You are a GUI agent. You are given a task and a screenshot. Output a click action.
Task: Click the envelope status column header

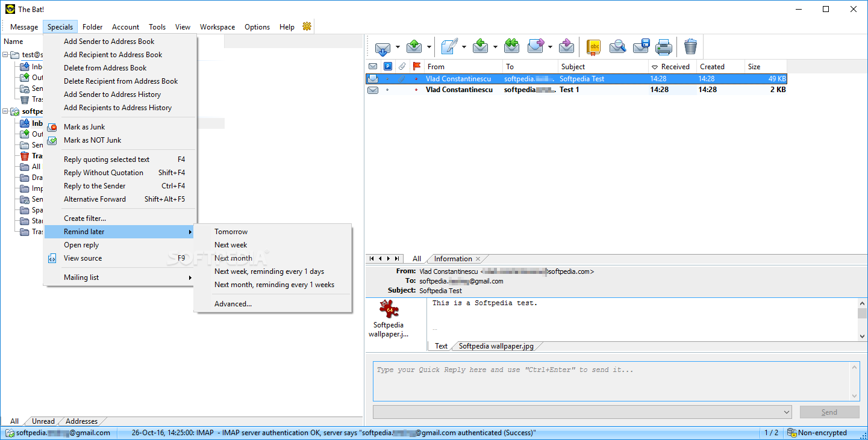coord(373,66)
